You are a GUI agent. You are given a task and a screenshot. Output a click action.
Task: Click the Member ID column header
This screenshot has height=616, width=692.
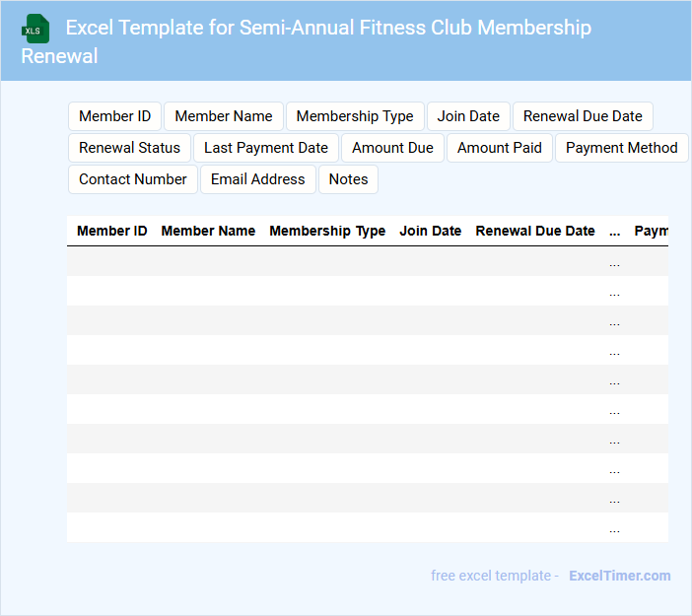[112, 231]
